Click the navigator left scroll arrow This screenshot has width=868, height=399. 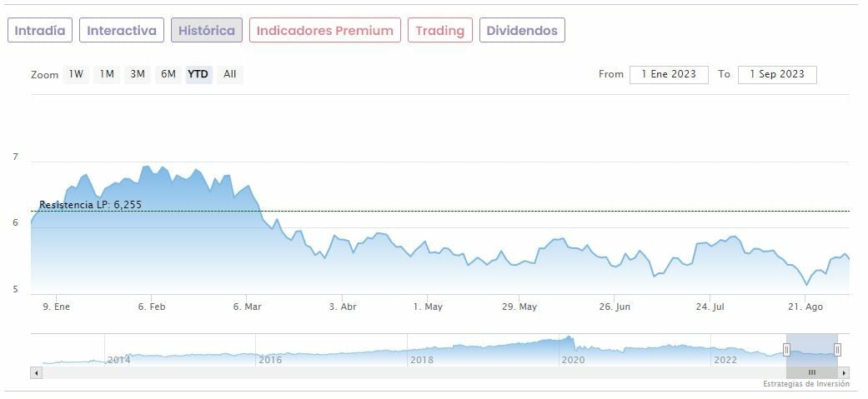(x=36, y=372)
